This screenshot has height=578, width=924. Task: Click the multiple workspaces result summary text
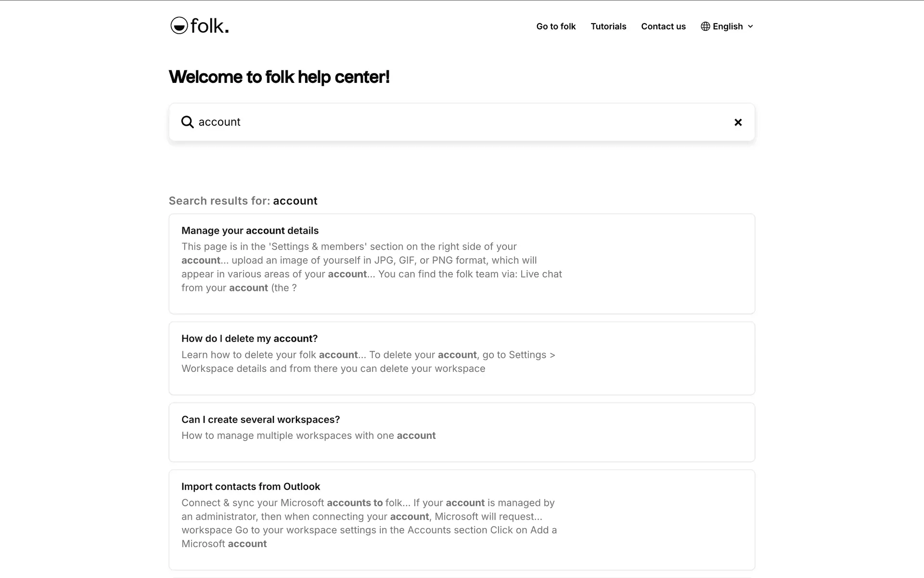tap(308, 436)
